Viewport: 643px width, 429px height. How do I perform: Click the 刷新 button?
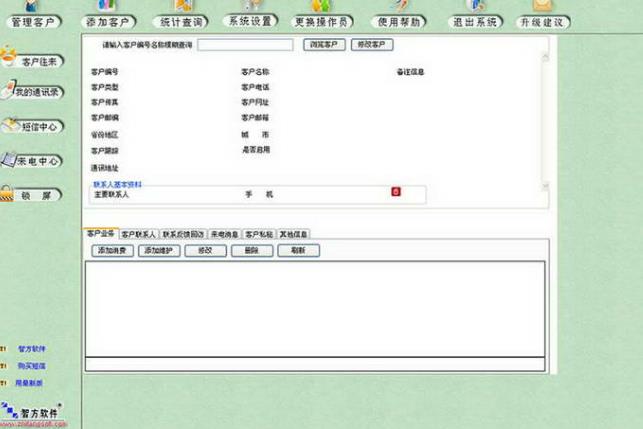299,250
